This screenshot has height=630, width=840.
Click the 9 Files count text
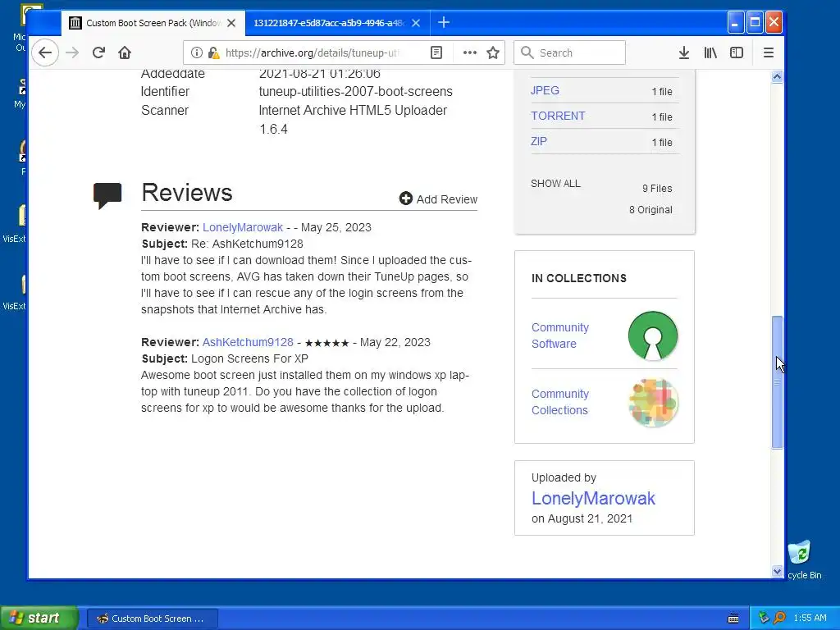click(x=657, y=189)
